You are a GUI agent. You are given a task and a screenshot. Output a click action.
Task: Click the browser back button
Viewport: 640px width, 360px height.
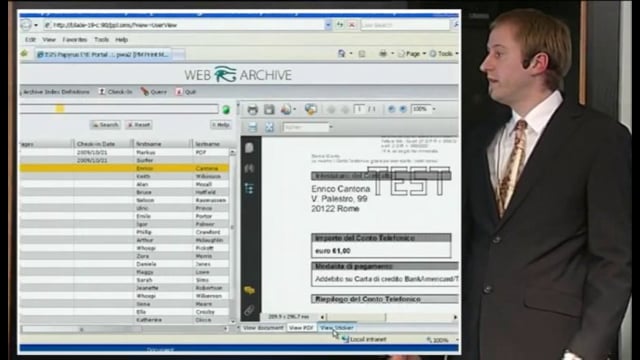(x=26, y=25)
